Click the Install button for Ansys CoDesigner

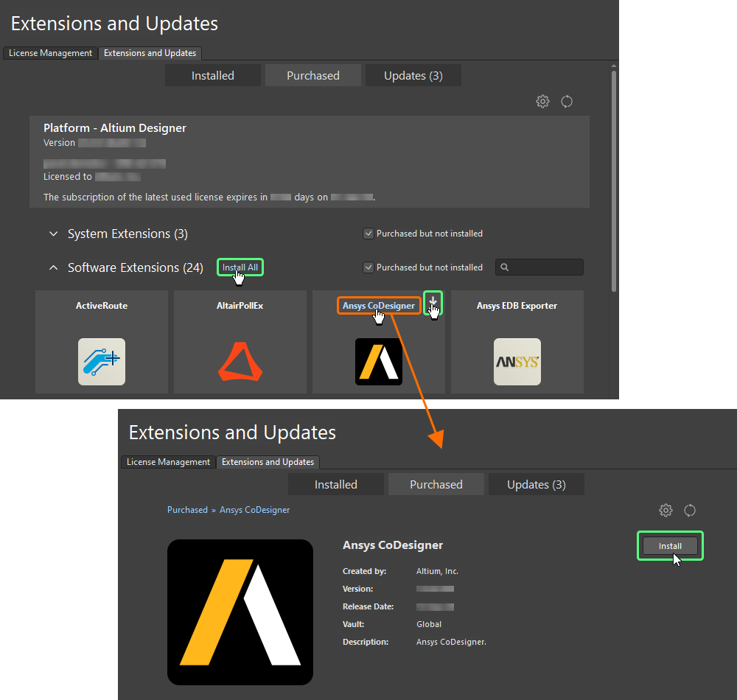click(670, 546)
